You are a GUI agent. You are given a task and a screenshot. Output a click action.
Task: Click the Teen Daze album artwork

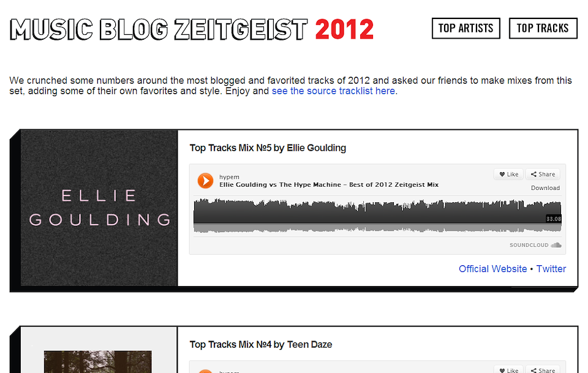[x=98, y=361]
